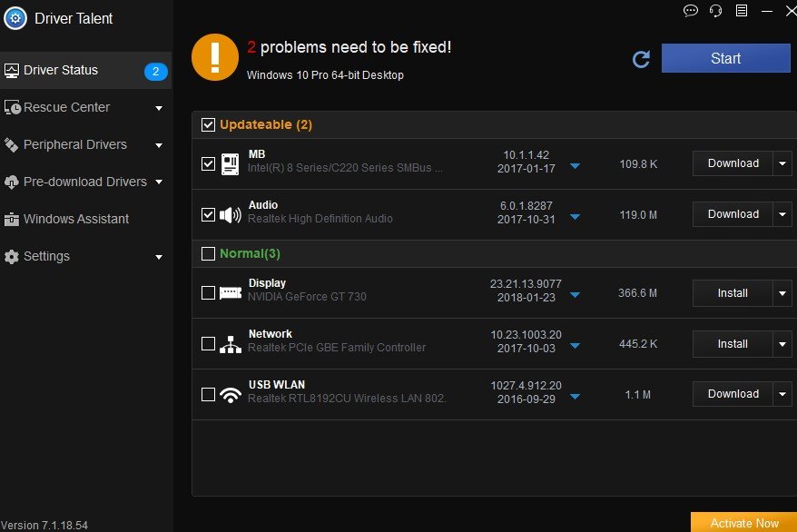This screenshot has height=532, width=797.
Task: Click the Activate Now button
Action: point(743,522)
